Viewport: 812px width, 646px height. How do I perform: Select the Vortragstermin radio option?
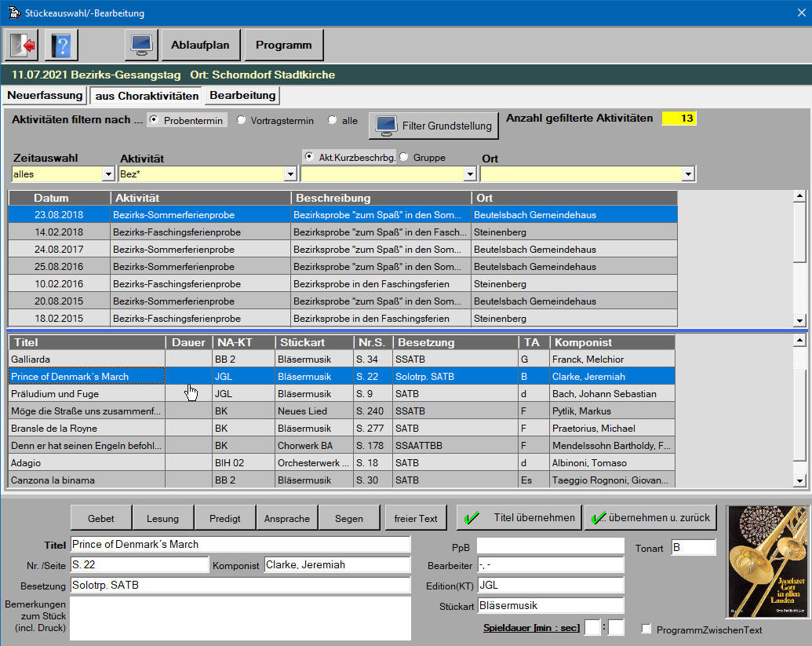[242, 120]
